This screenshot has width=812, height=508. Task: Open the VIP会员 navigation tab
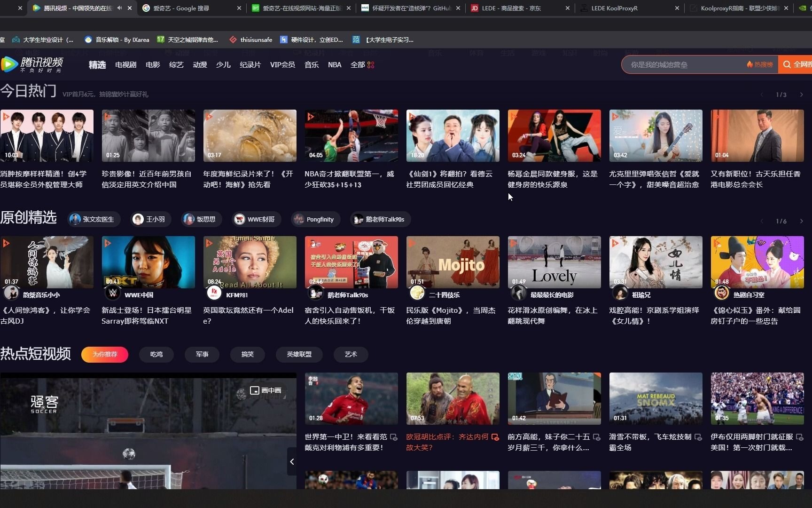282,65
